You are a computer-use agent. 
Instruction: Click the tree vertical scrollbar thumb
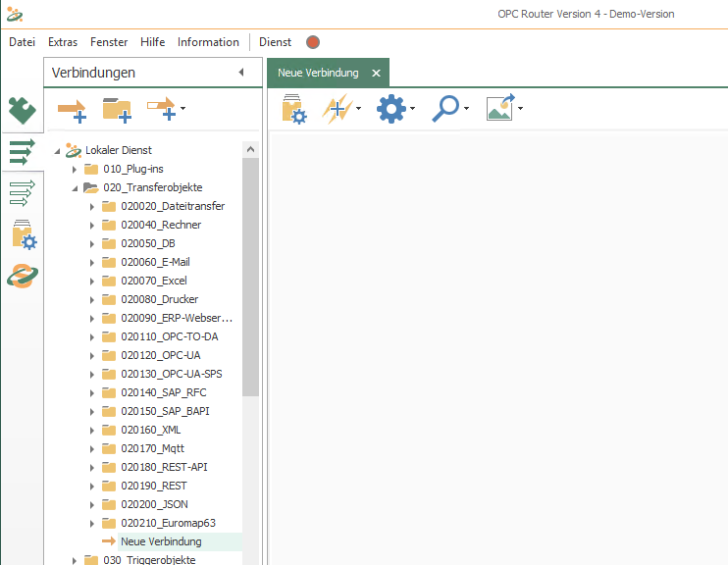pos(251,277)
